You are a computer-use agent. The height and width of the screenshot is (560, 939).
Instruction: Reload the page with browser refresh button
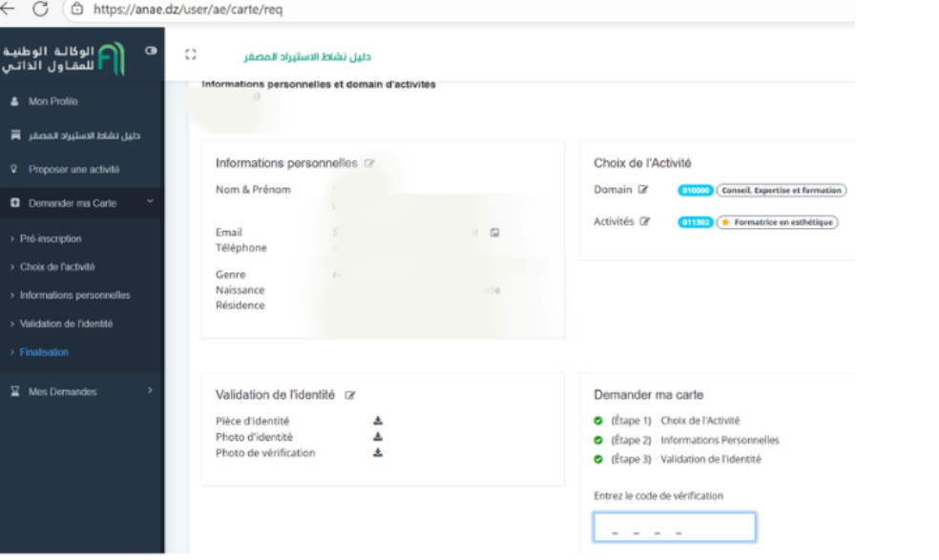[40, 9]
